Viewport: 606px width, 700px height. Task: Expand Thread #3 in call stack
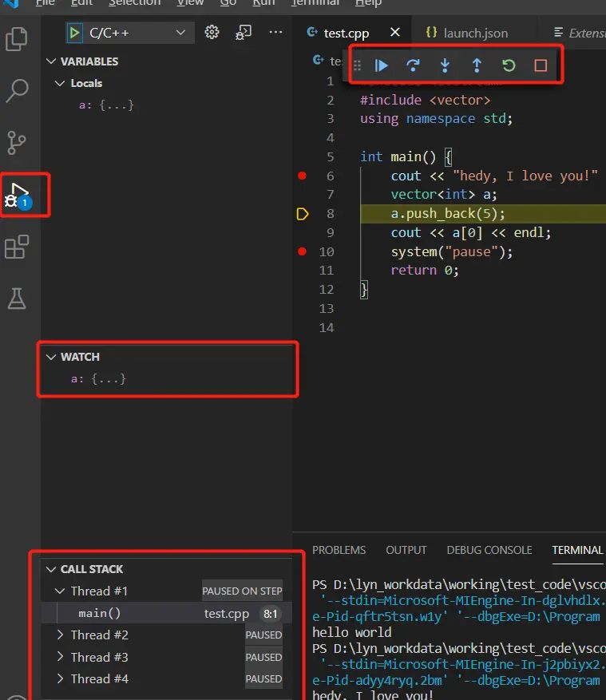(60, 657)
